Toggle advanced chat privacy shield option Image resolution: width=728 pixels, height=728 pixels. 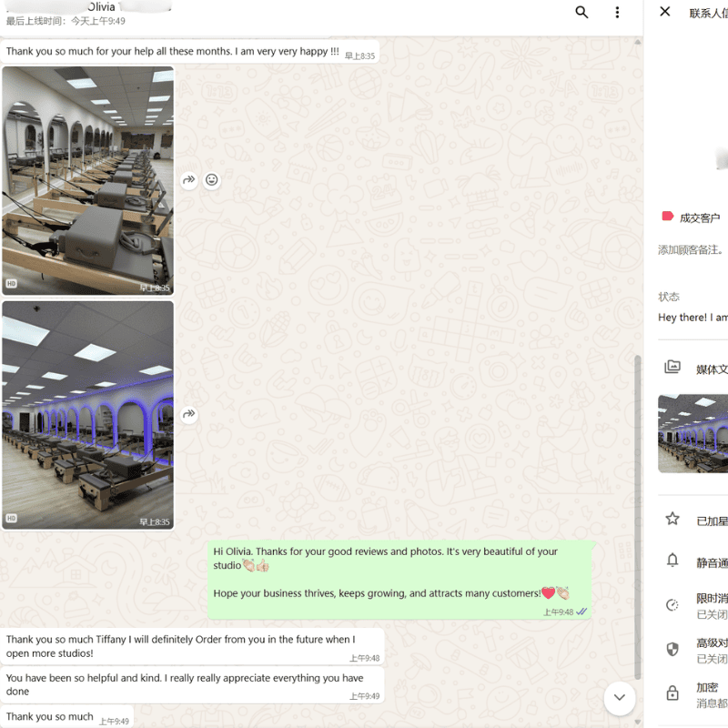click(x=672, y=649)
